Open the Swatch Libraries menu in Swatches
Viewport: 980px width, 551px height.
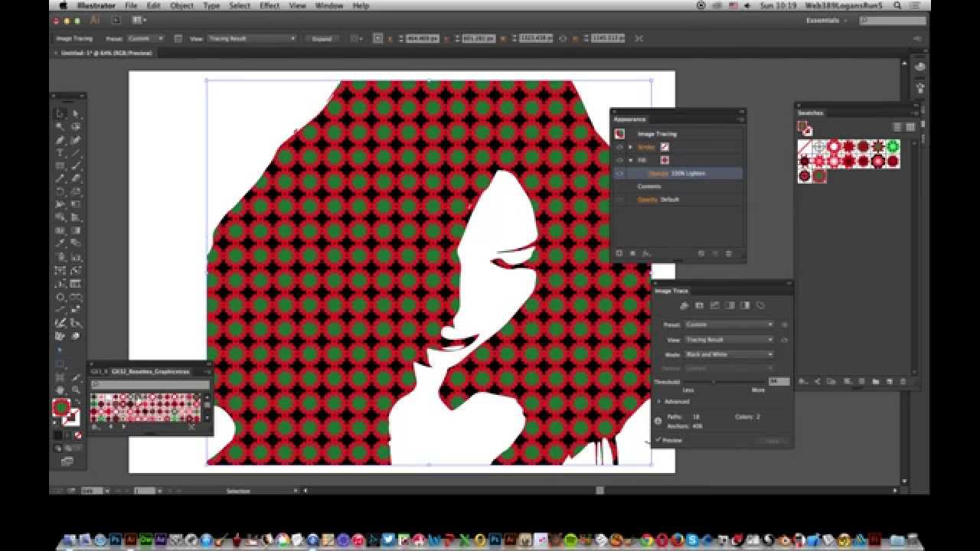(802, 381)
